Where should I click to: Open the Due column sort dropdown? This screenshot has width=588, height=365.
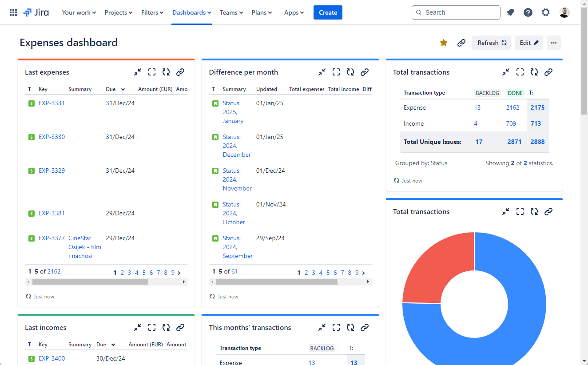pyautogui.click(x=122, y=89)
